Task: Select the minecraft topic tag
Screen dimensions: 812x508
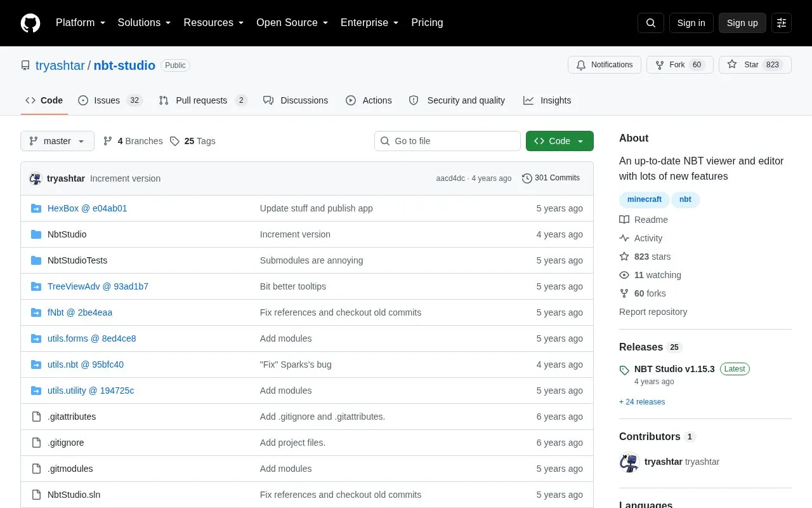Action: tap(644, 199)
